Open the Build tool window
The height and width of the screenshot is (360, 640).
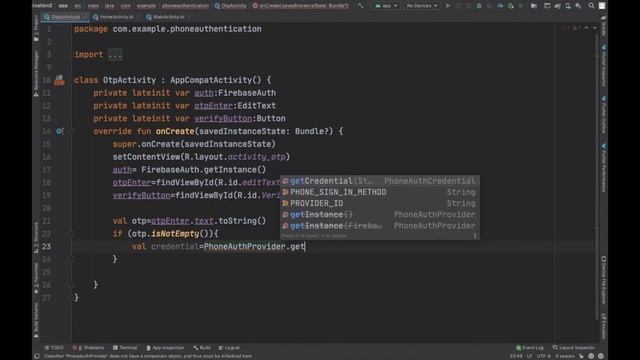202,348
